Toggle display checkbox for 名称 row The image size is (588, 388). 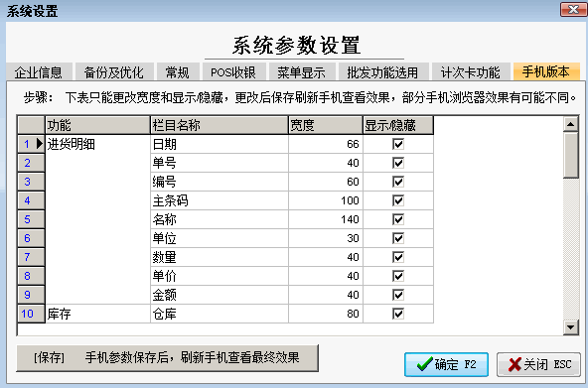click(398, 219)
